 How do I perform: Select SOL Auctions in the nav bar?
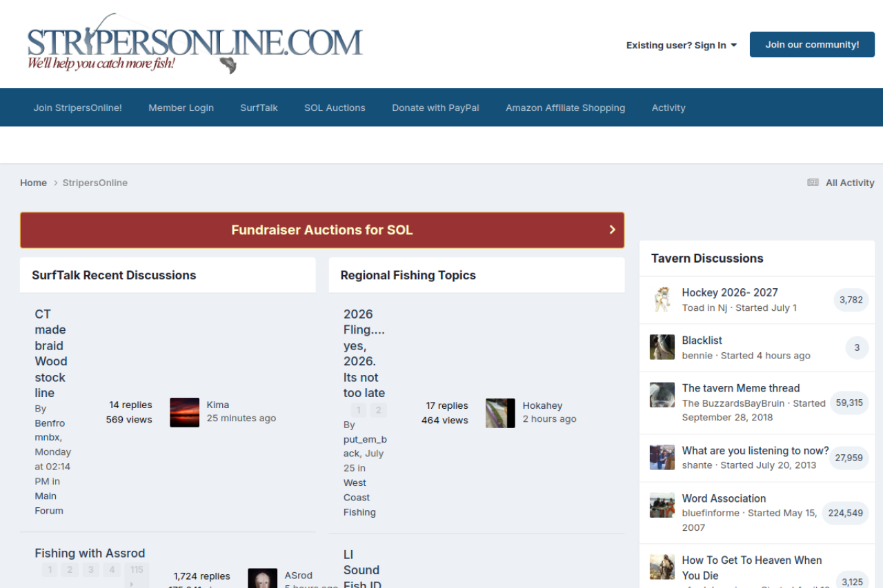(x=335, y=108)
